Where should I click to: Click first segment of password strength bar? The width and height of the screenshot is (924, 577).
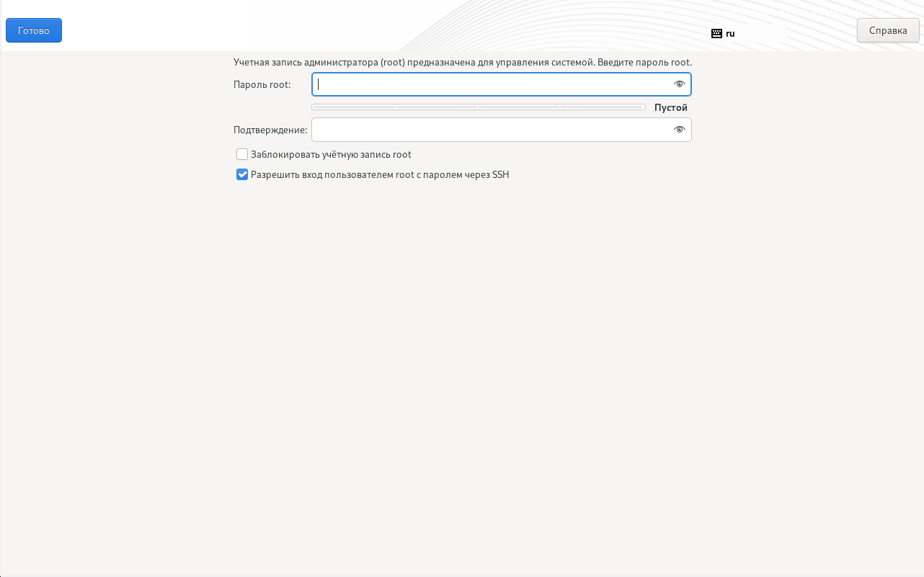click(x=354, y=107)
